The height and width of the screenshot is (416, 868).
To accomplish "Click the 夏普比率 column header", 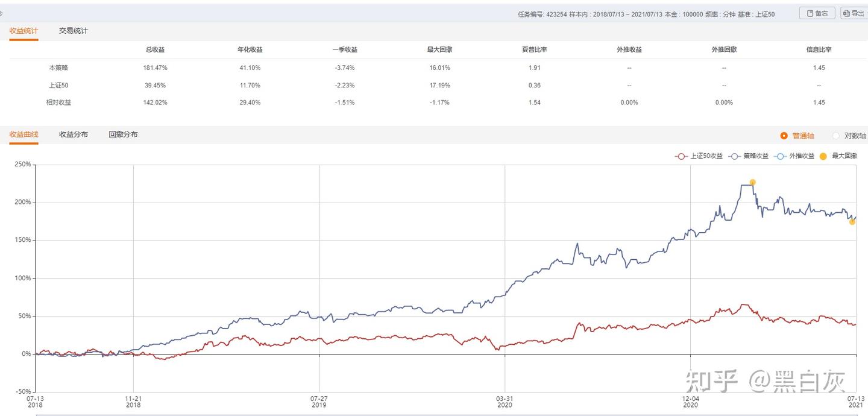I will [x=534, y=49].
